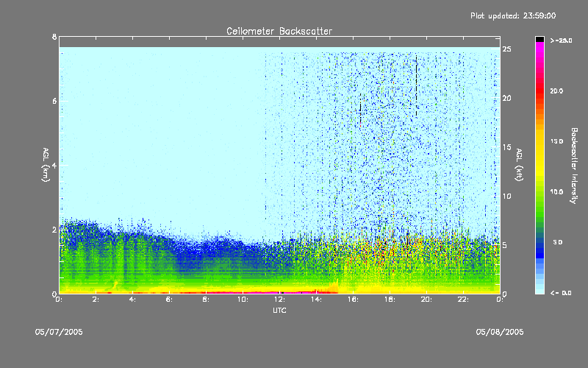This screenshot has width=588, height=368.
Task: Click the '14:' hour tick on UTC axis
Action: coord(316,300)
